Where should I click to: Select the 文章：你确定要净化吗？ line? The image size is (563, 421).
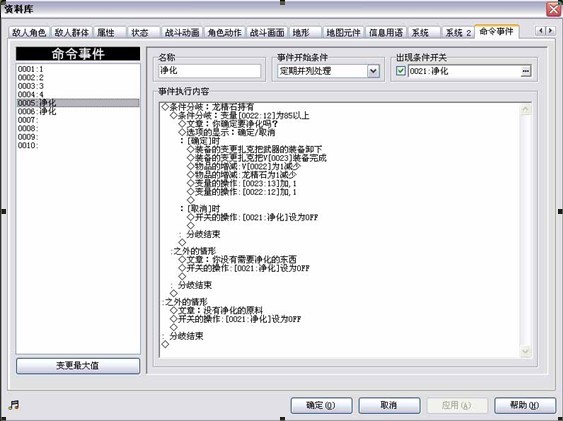tap(228, 124)
